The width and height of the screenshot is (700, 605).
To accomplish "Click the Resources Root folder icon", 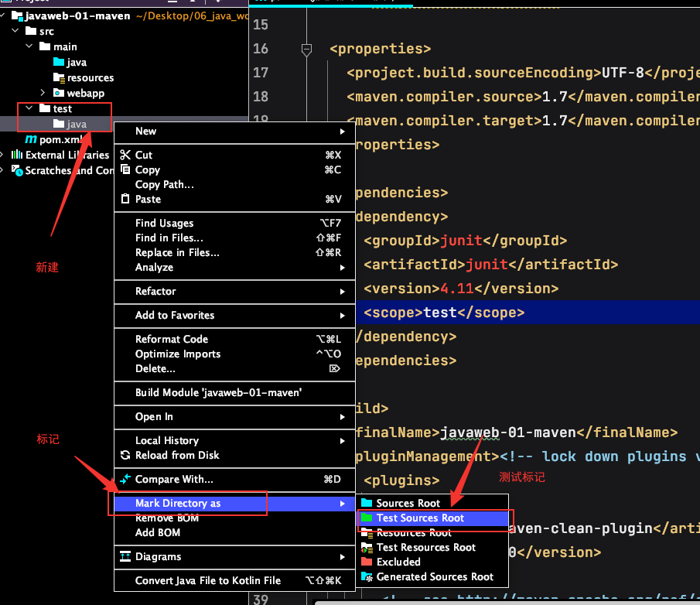I will coord(367,532).
